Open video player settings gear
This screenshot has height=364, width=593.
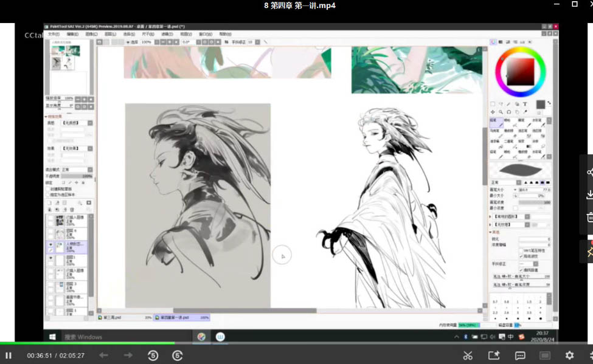pos(569,355)
